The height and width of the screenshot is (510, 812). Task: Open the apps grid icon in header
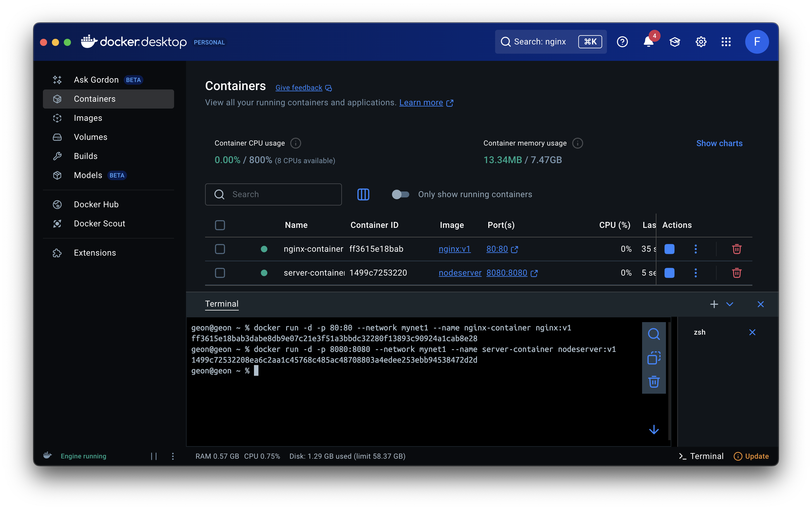pos(726,42)
